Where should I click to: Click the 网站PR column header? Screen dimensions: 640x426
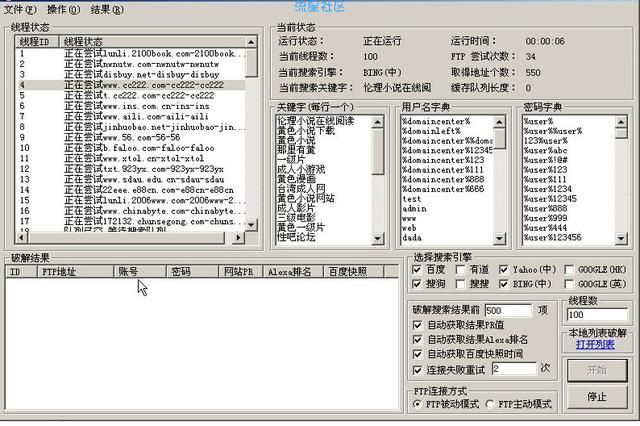(241, 272)
